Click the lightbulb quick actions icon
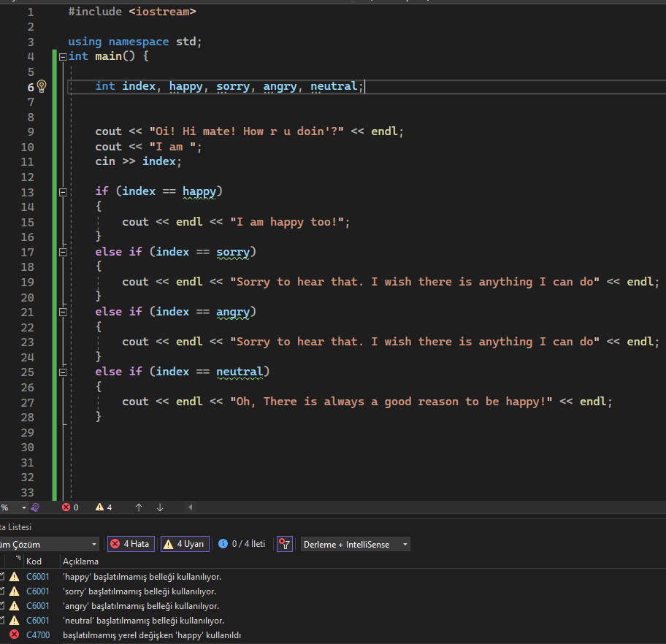This screenshot has width=666, height=644. [x=42, y=86]
